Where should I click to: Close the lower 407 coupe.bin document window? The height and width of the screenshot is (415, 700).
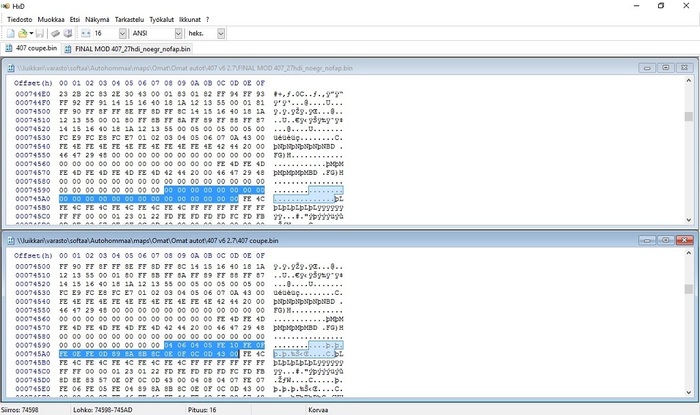click(x=684, y=241)
